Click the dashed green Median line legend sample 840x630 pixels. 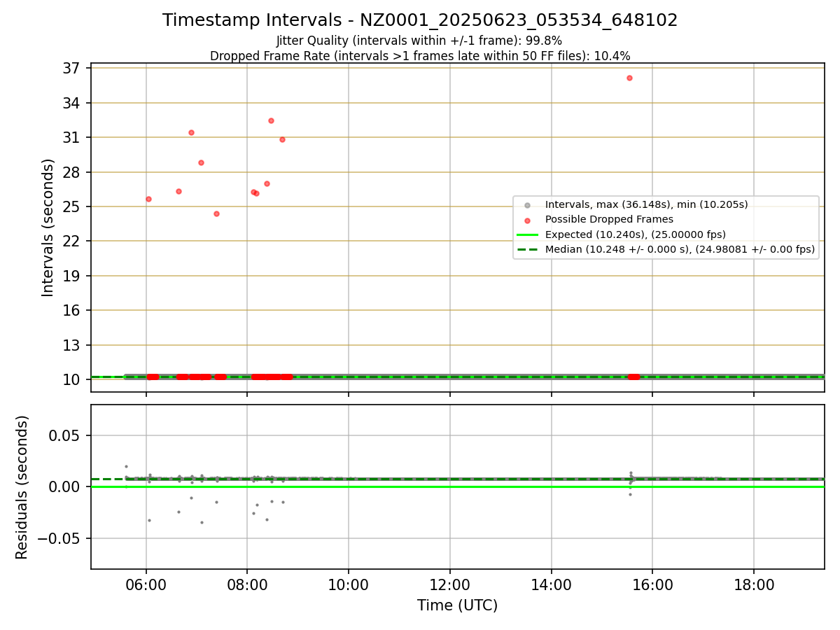coord(527,249)
